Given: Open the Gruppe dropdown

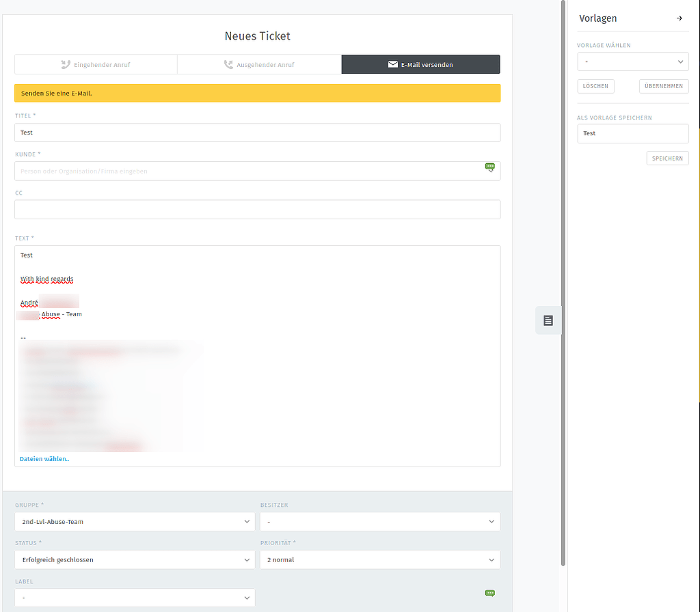Looking at the screenshot, I should click(135, 521).
